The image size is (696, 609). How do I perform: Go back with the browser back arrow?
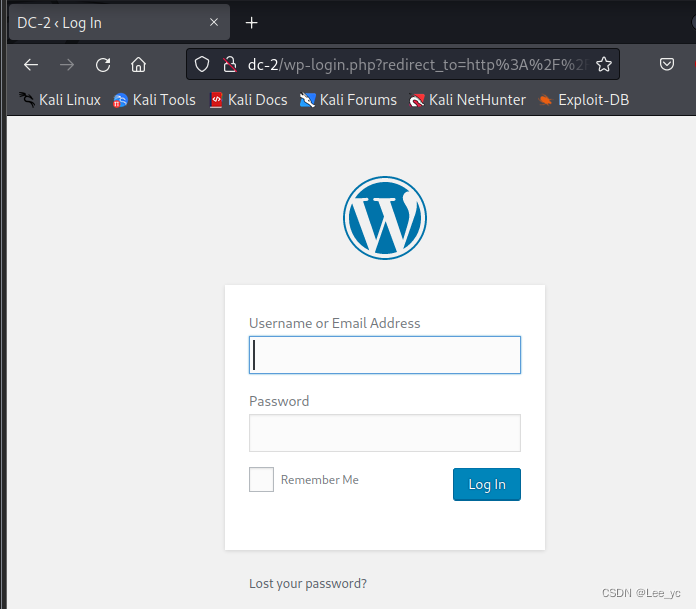31,65
